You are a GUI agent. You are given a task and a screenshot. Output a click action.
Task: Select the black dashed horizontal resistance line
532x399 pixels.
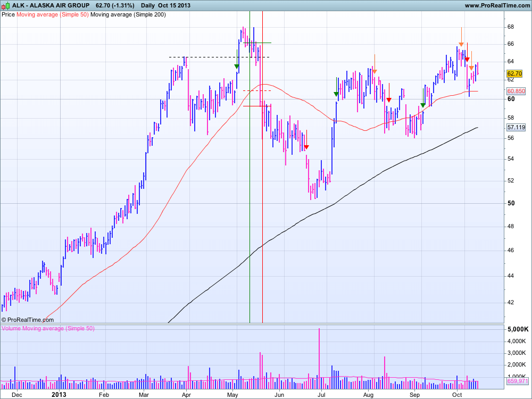tap(219, 57)
